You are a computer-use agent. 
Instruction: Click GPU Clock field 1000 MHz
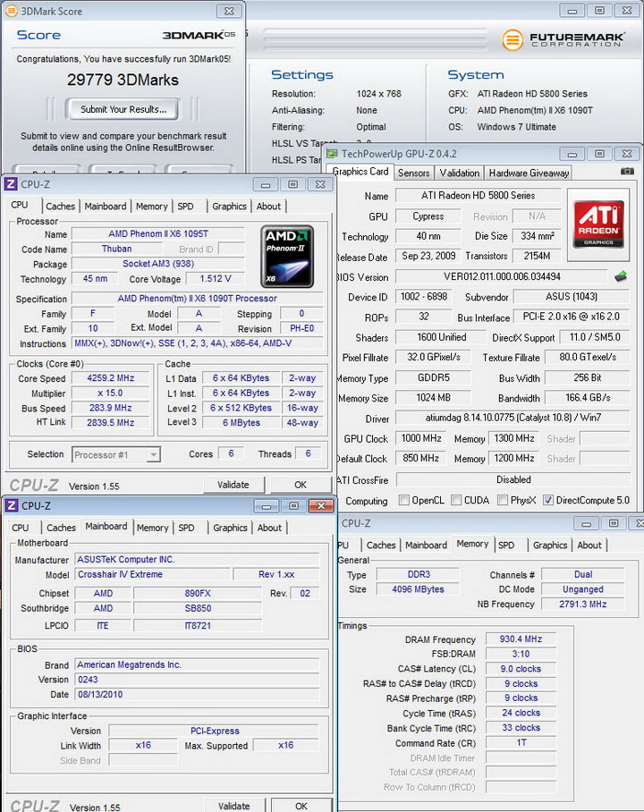421,438
